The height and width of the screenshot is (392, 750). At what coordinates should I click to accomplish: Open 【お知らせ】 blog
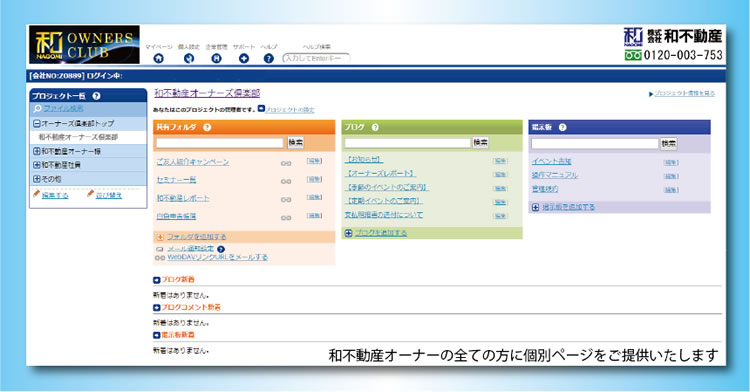(x=364, y=160)
